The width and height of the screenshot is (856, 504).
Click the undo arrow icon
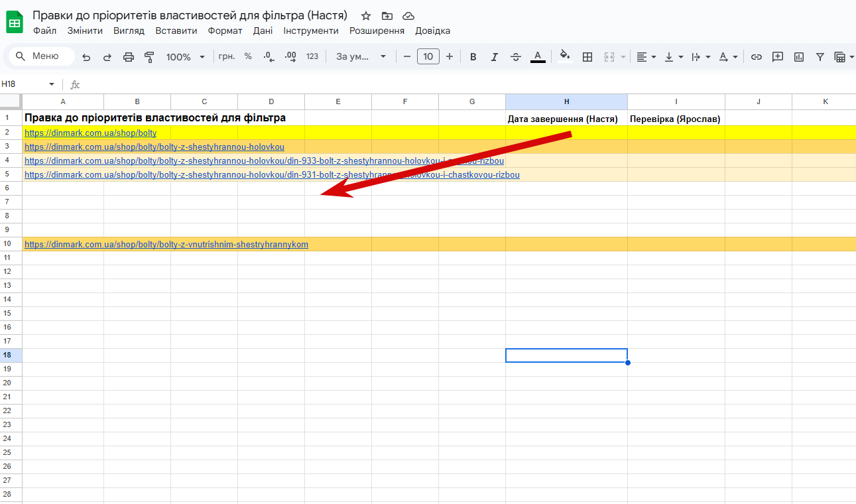86,57
